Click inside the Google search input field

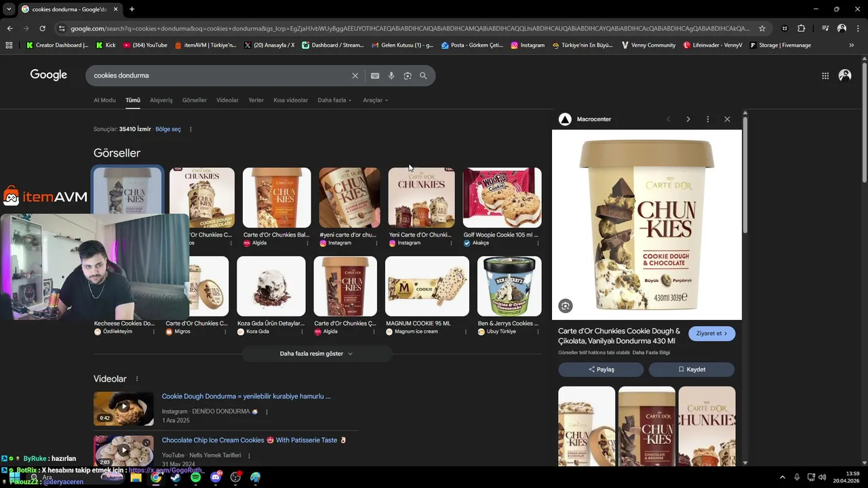click(220, 76)
